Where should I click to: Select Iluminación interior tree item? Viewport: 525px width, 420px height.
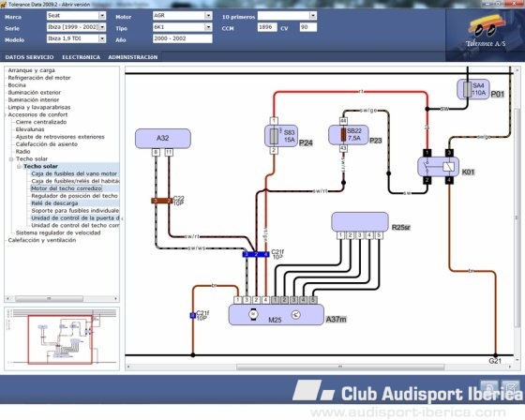(x=34, y=99)
